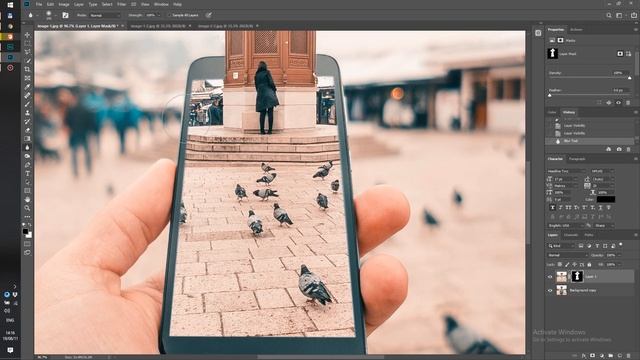Select the Crop tool
This screenshot has width=640, height=360.
click(27, 69)
